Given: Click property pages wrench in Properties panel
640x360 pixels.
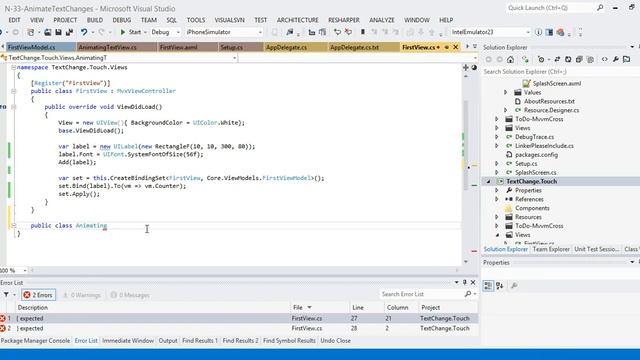Looking at the screenshot, I should pos(514,286).
